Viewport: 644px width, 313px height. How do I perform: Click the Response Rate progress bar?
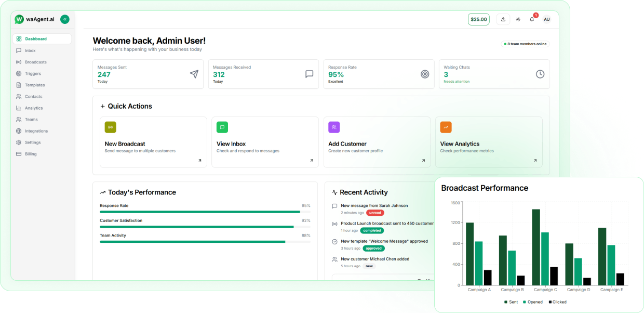pyautogui.click(x=200, y=212)
